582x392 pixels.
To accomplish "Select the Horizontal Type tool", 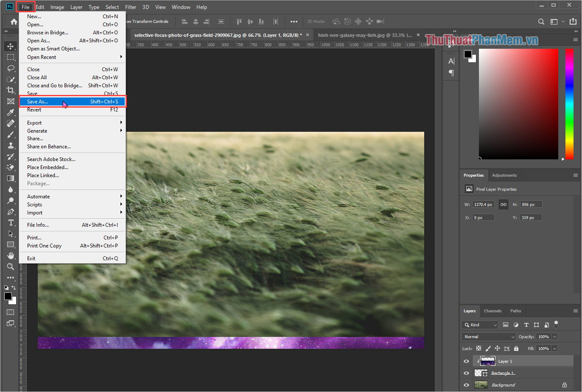I will [x=10, y=222].
